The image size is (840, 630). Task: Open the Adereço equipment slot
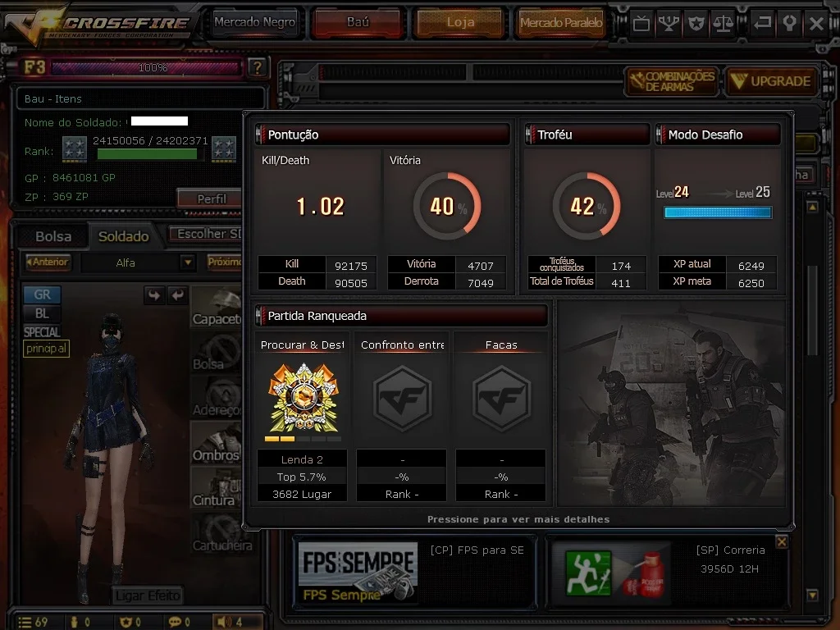(216, 398)
